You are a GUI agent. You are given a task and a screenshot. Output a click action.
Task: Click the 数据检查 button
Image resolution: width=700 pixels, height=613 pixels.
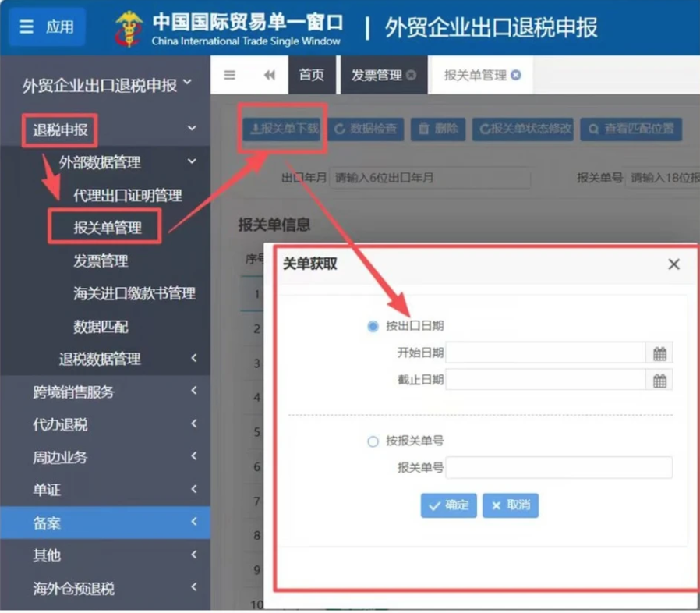(366, 129)
